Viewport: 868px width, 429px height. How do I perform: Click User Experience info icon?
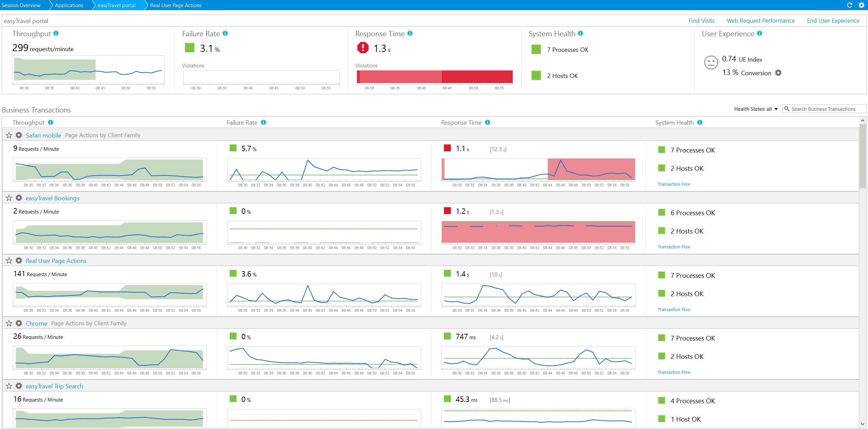759,33
